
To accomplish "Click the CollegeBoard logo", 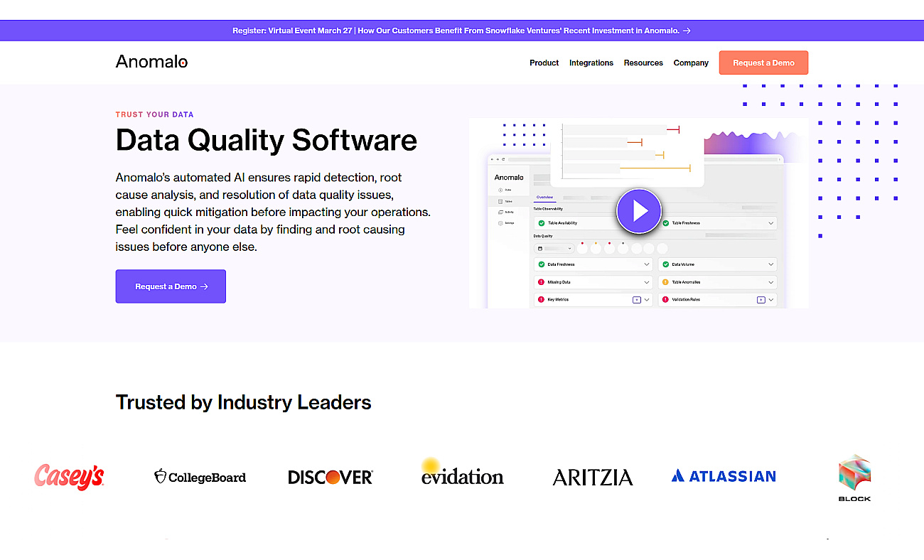I will [x=200, y=477].
